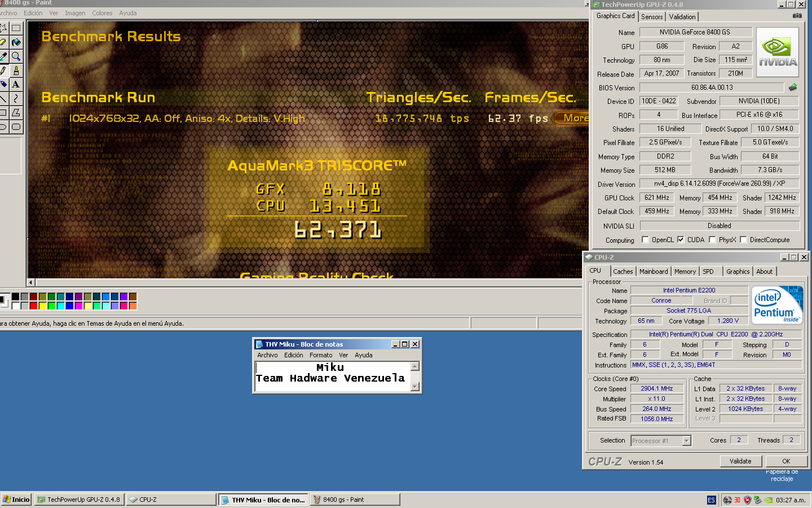Pick the red color swatch in Paint palette
The width and height of the screenshot is (812, 508).
pyautogui.click(x=33, y=306)
